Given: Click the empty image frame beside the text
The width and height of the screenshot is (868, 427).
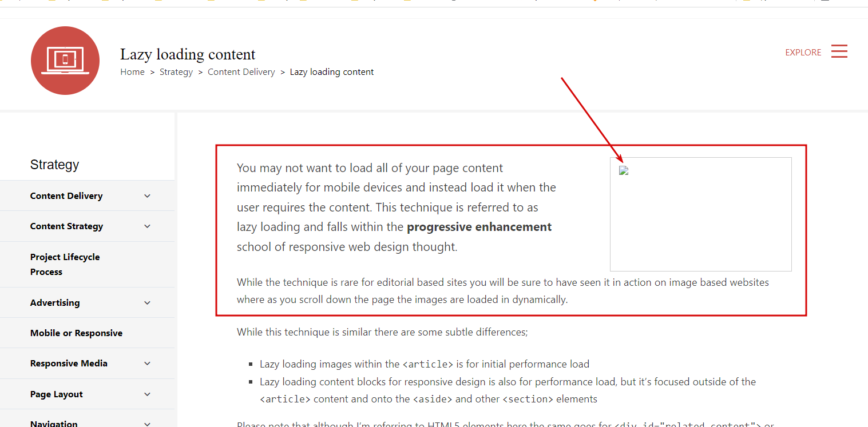Looking at the screenshot, I should [x=700, y=214].
